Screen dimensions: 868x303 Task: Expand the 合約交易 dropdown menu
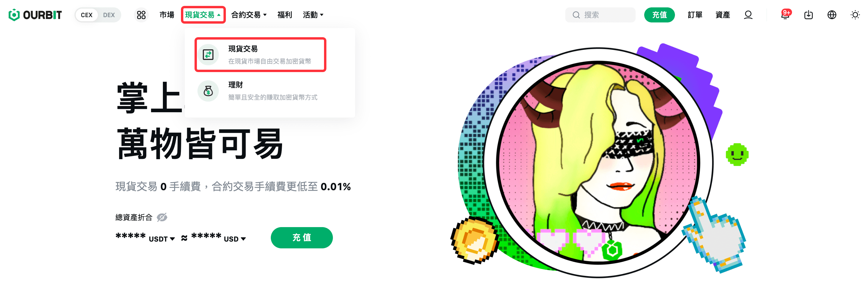(x=249, y=15)
